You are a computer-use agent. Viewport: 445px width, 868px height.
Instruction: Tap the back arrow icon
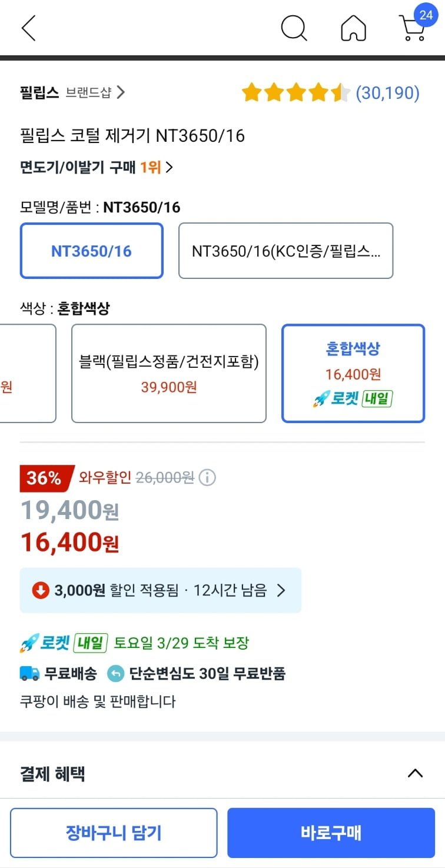point(28,28)
